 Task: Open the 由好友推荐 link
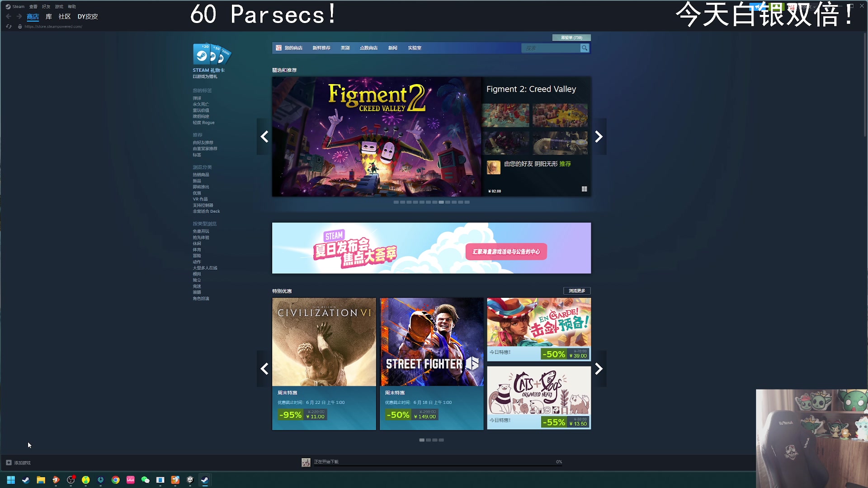coord(203,143)
